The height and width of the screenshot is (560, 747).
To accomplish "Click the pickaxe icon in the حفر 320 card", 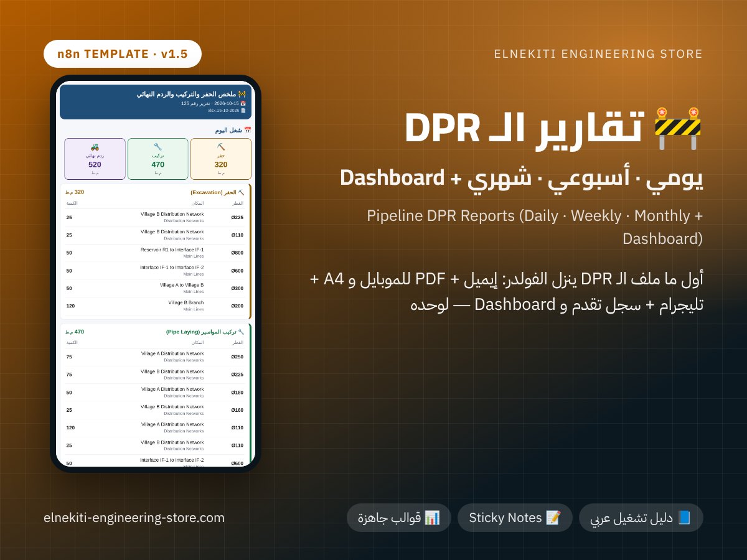I will 221,147.
